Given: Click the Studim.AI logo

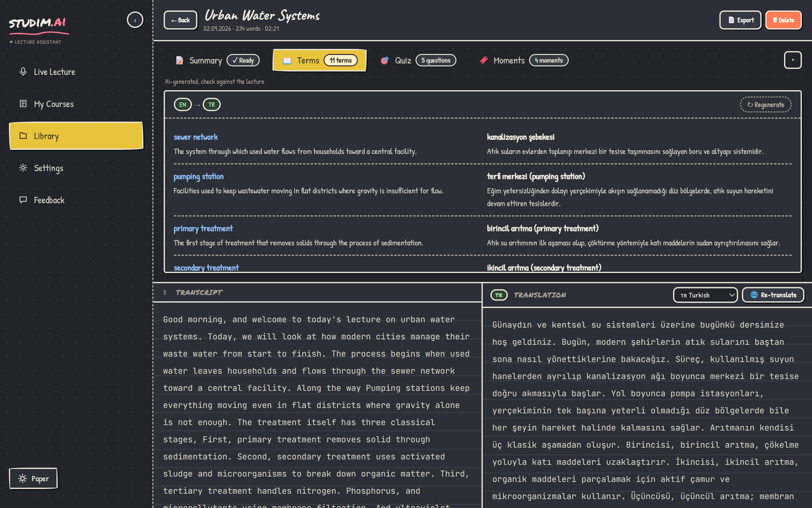Looking at the screenshot, I should [38, 23].
